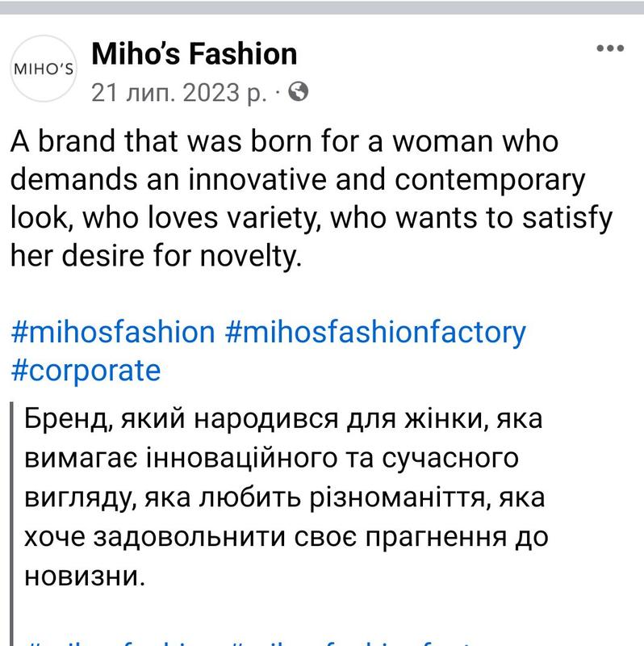The height and width of the screenshot is (646, 644).
Task: Tap the #corporate hashtag
Action: point(86,371)
